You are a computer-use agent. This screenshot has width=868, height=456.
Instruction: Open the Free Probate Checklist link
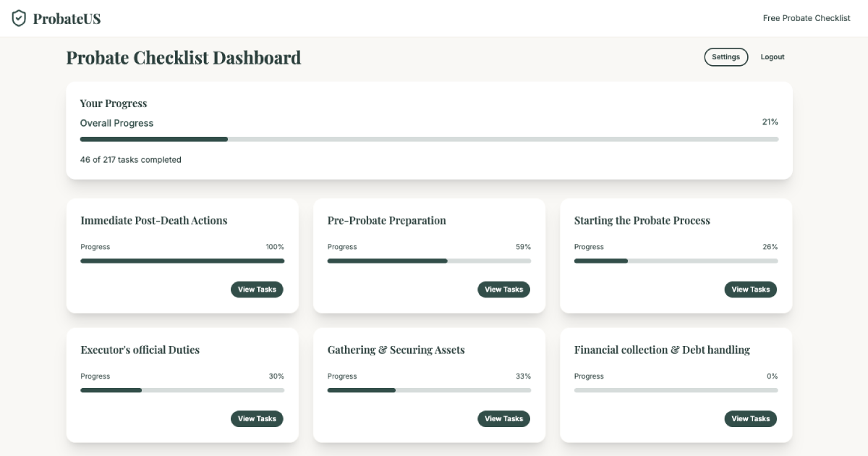[x=807, y=18]
